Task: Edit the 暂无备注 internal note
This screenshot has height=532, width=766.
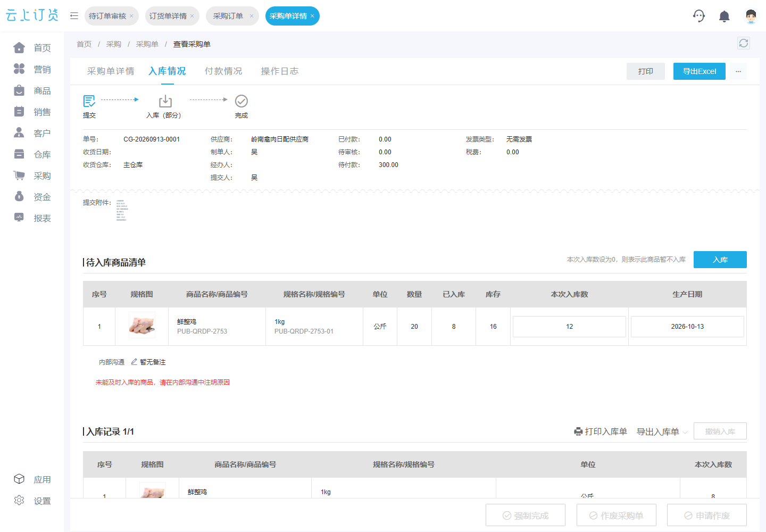Action: 148,362
